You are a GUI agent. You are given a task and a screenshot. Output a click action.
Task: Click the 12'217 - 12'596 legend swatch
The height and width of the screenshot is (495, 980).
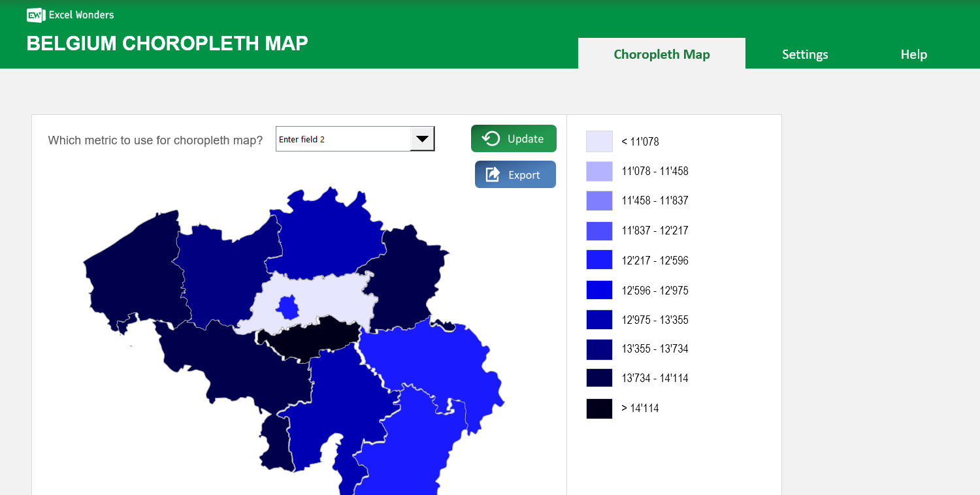coord(599,259)
